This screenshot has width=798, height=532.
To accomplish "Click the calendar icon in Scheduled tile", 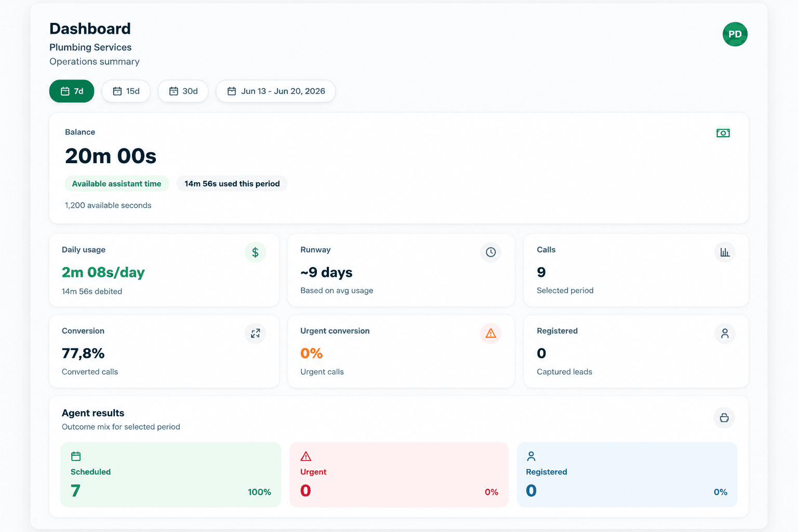I will pyautogui.click(x=76, y=456).
